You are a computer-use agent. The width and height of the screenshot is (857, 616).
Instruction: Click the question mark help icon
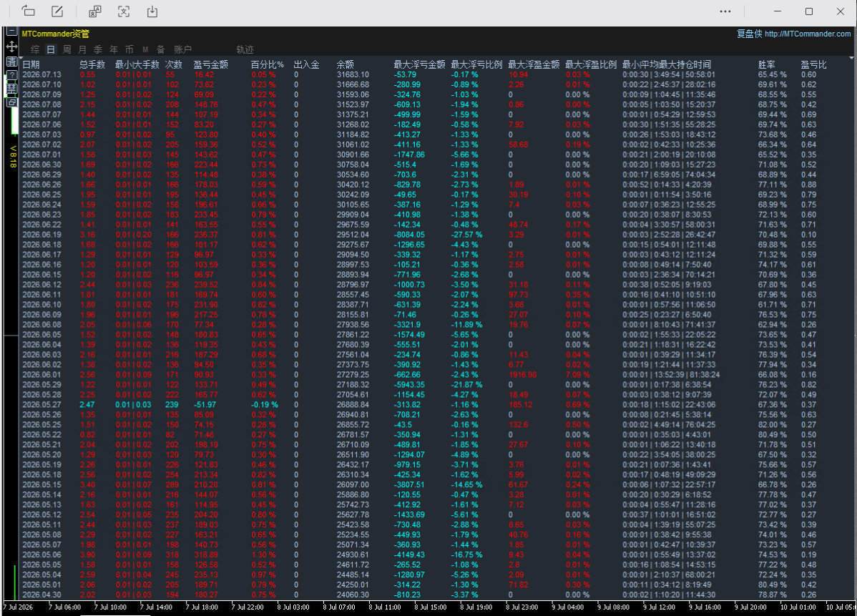pyautogui.click(x=11, y=75)
